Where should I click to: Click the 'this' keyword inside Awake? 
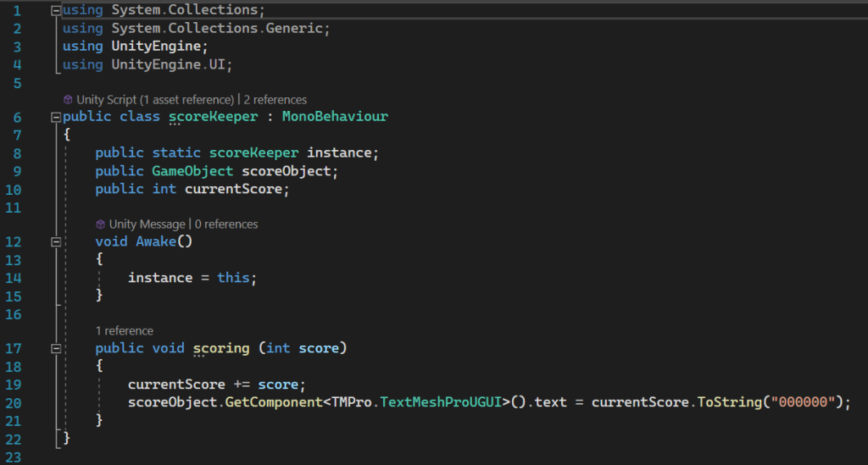pyautogui.click(x=233, y=278)
